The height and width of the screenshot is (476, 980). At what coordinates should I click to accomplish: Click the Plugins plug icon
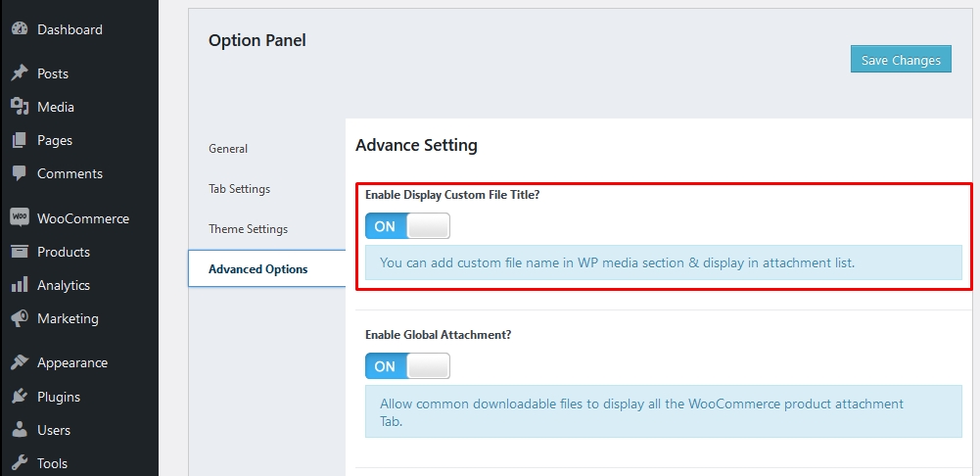click(x=20, y=397)
